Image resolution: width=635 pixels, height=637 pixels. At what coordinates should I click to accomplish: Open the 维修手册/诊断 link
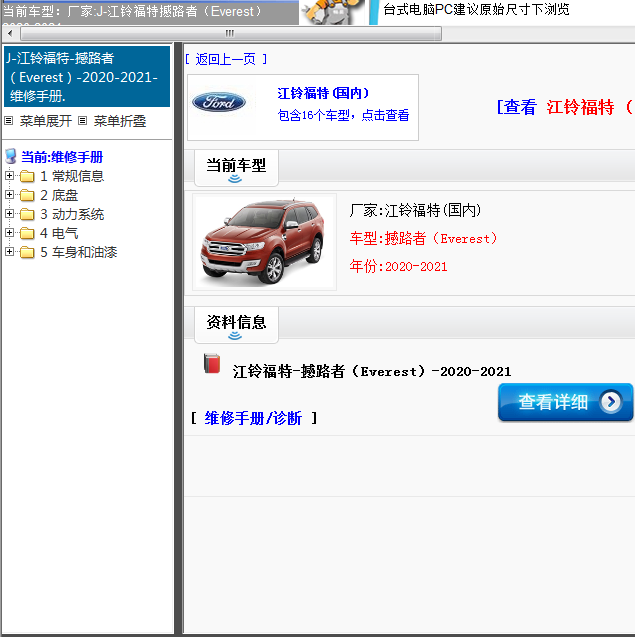click(253, 418)
